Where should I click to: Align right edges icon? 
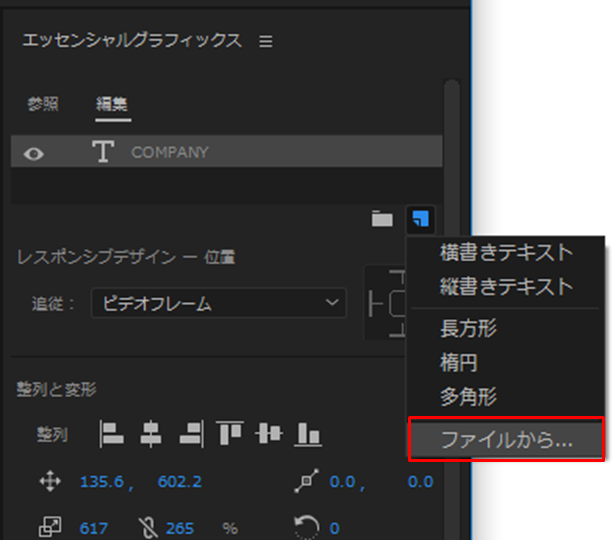click(x=190, y=434)
